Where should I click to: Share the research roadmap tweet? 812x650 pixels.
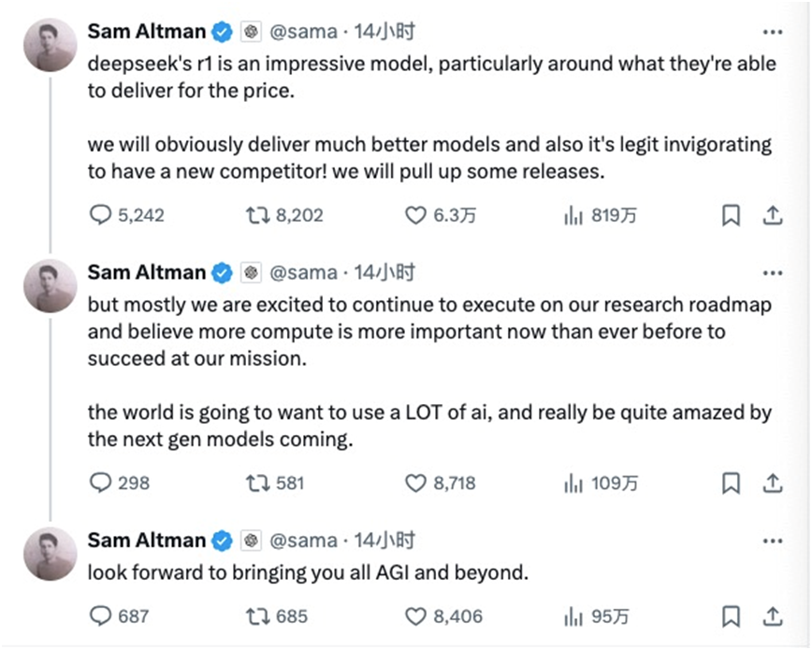pyautogui.click(x=773, y=484)
